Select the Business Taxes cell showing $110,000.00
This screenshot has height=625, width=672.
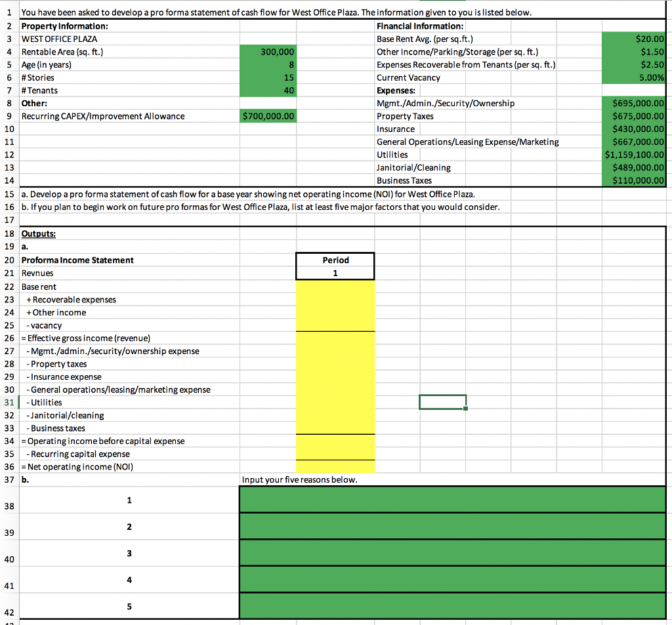click(633, 180)
